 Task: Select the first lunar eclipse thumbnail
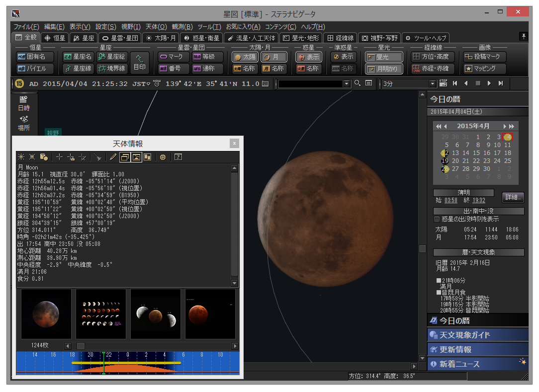(46, 314)
